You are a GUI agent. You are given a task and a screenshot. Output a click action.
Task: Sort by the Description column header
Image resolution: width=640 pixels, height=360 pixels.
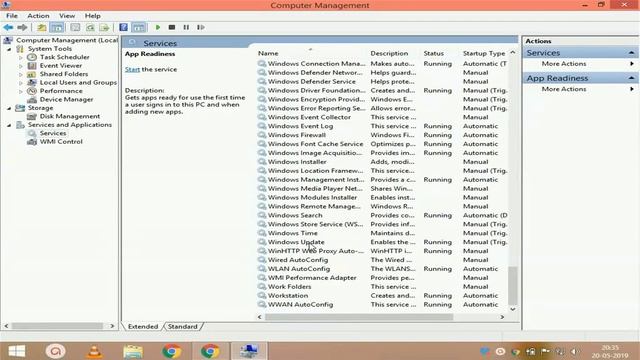point(389,53)
